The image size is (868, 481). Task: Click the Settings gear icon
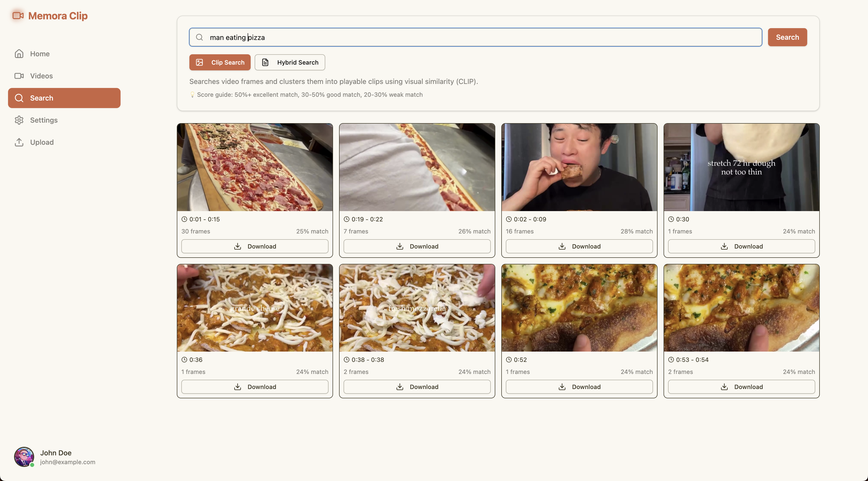[x=19, y=120]
